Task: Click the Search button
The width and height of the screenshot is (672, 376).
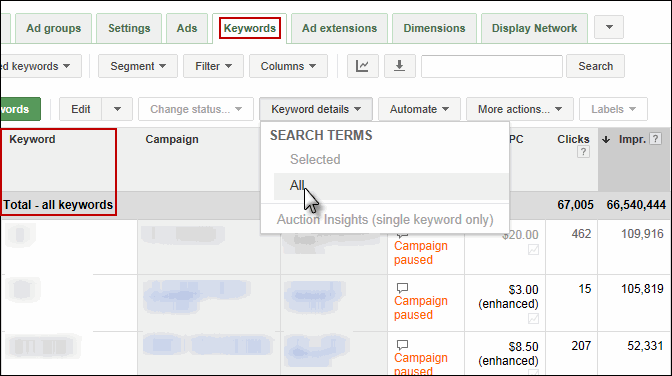Action: click(x=595, y=66)
